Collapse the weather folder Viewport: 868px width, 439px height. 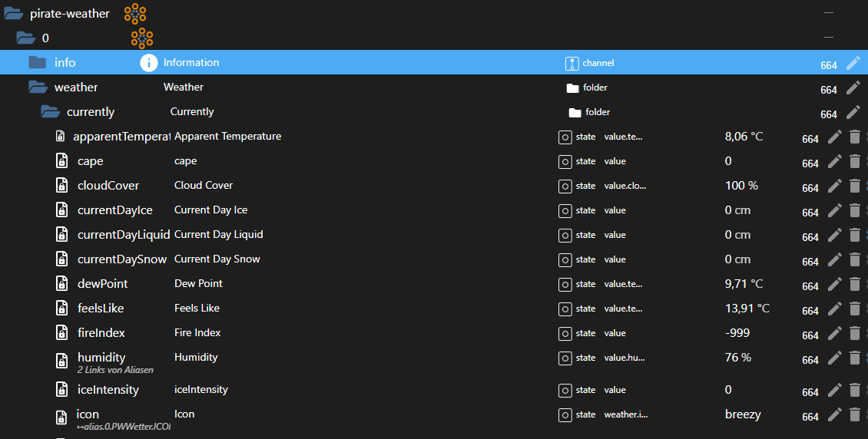coord(38,87)
